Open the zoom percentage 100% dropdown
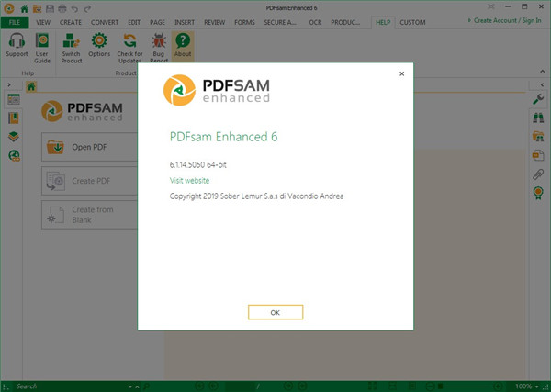The height and width of the screenshot is (392, 551). pos(536,386)
